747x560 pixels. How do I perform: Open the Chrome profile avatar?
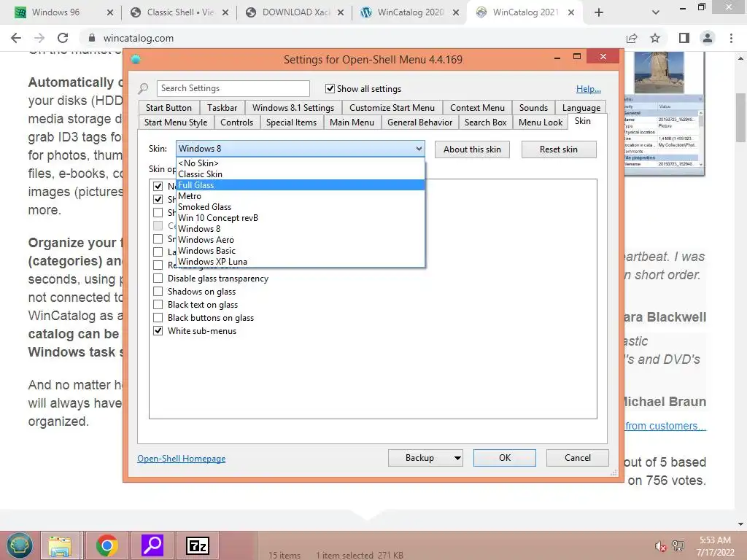pyautogui.click(x=708, y=38)
